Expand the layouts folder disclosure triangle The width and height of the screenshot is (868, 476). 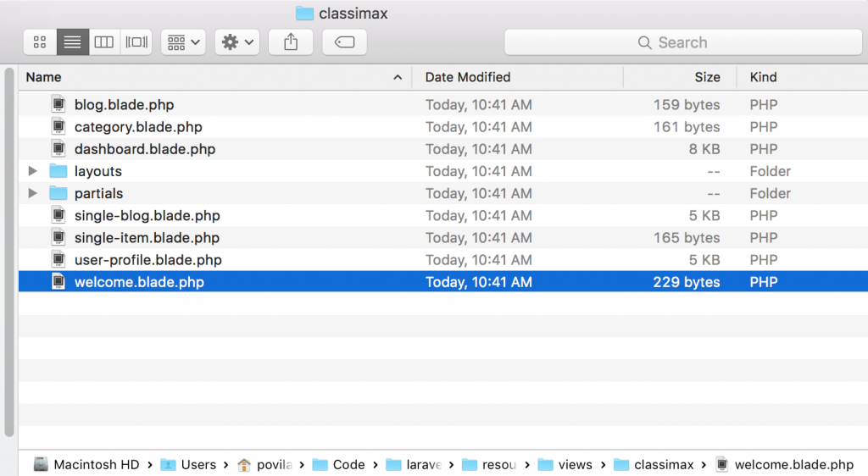click(x=32, y=171)
